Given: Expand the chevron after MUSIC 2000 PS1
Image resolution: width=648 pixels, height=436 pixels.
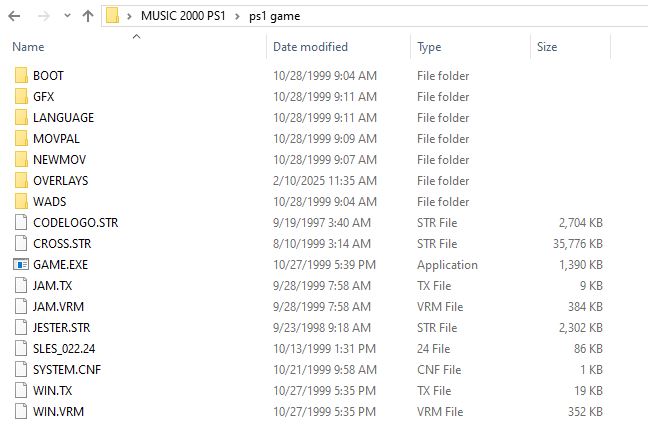Looking at the screenshot, I should [x=237, y=16].
